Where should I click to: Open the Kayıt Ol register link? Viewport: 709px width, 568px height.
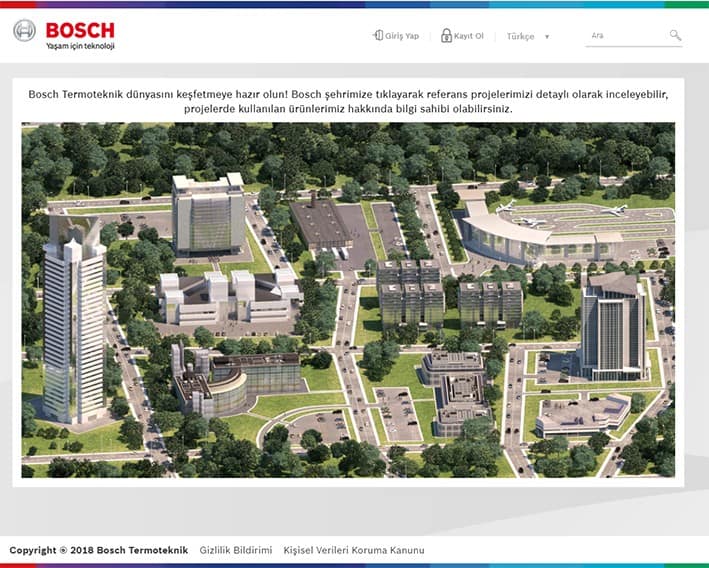click(x=468, y=36)
